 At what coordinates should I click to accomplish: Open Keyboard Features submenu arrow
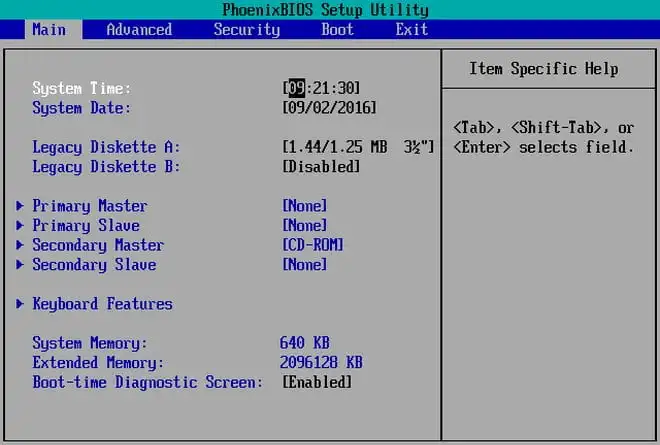[20, 304]
